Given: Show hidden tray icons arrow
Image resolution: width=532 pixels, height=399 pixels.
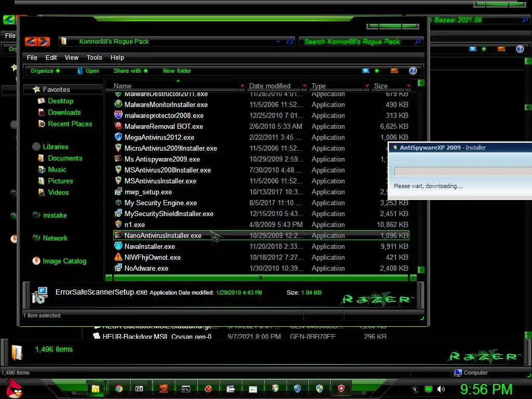Looking at the screenshot, I should pyautogui.click(x=415, y=390).
